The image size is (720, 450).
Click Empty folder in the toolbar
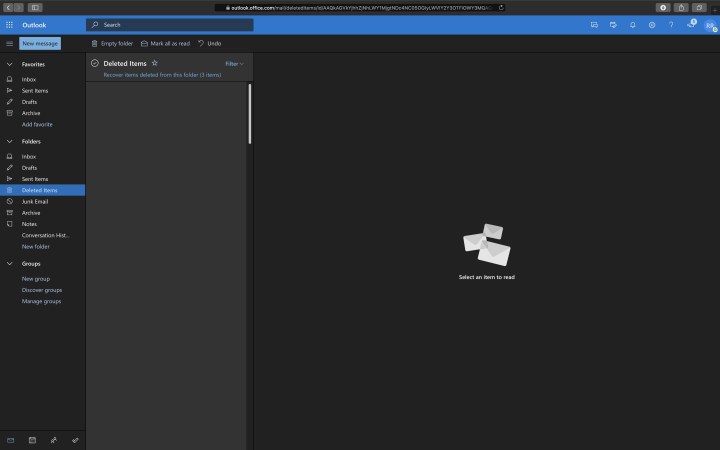(112, 44)
